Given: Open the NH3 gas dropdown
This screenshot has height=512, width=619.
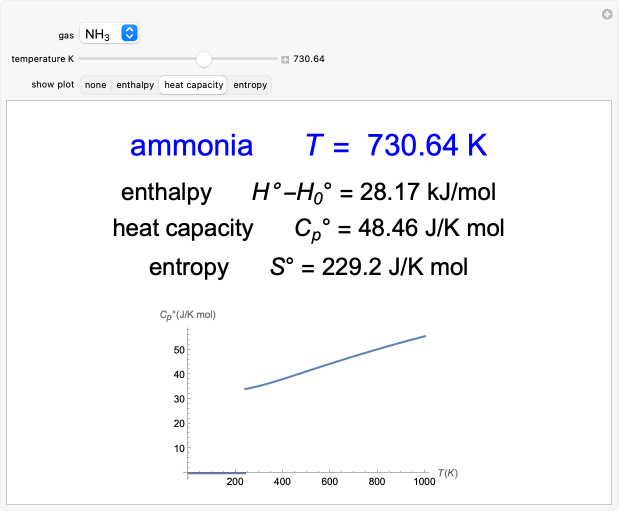Looking at the screenshot, I should (110, 34).
